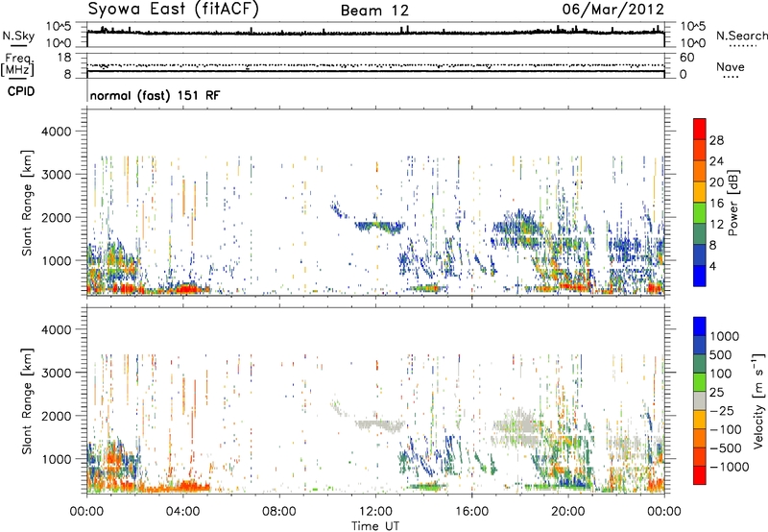Click the "20" label on the power color bar

[716, 182]
